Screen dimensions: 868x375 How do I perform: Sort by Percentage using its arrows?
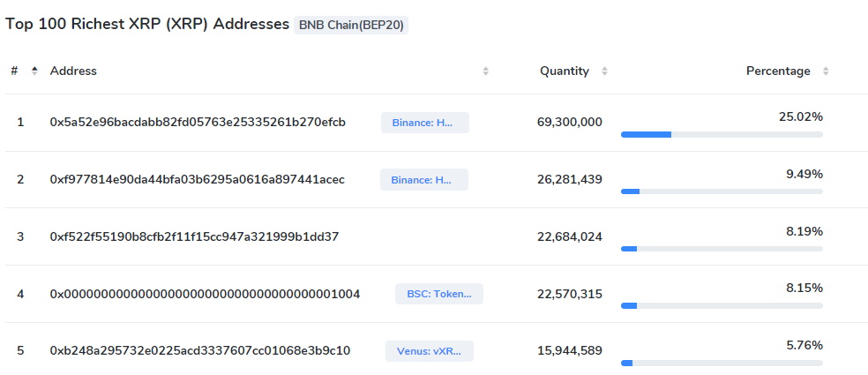pyautogui.click(x=826, y=71)
